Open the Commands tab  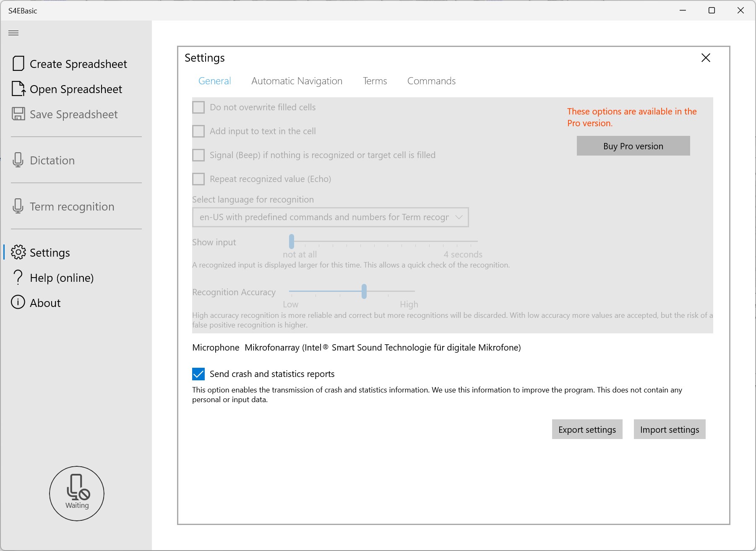(x=431, y=81)
